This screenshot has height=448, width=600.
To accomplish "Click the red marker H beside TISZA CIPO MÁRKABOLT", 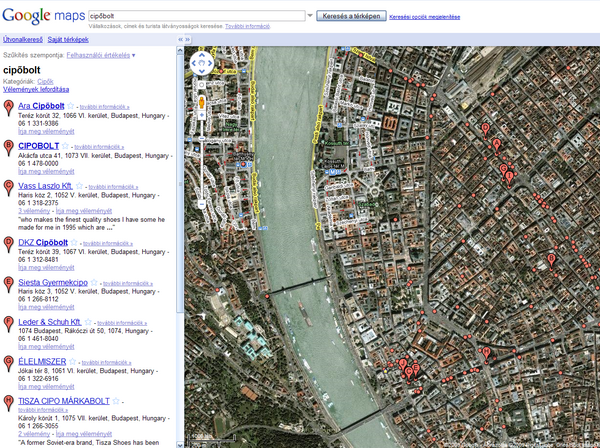I will tap(8, 403).
